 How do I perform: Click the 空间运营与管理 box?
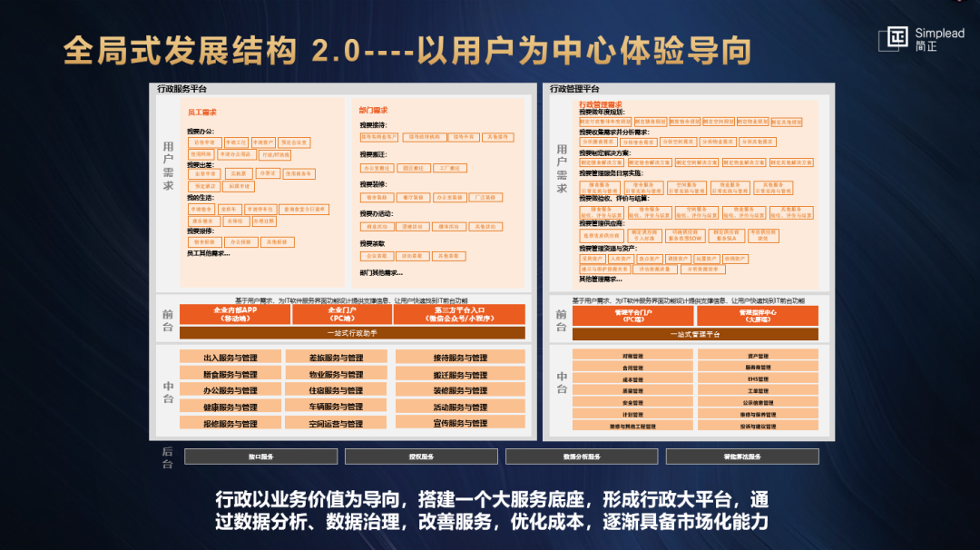pyautogui.click(x=337, y=423)
